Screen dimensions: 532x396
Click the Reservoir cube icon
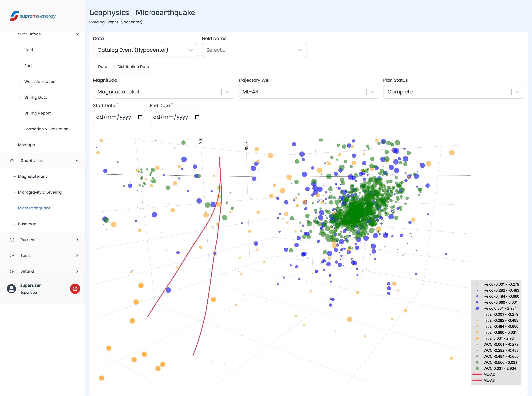12,240
